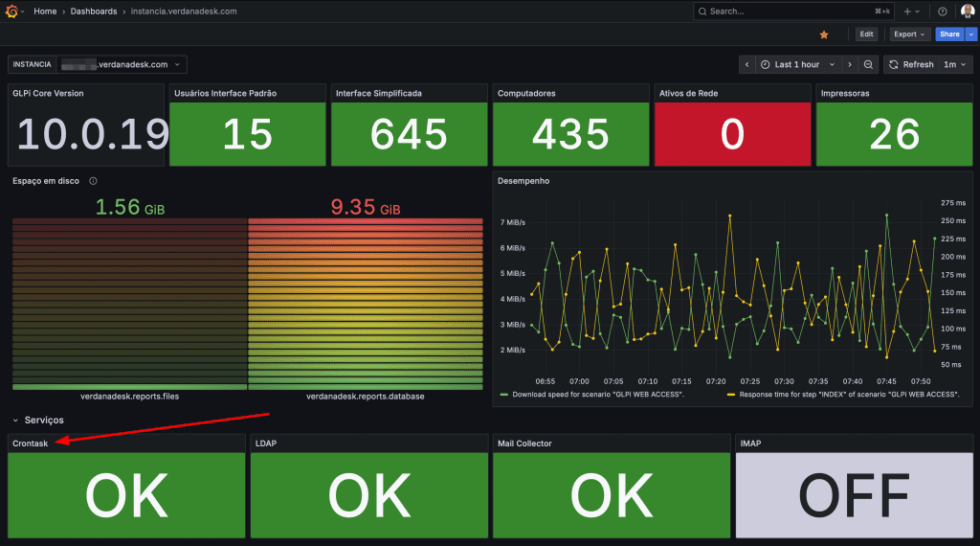Click the IMAP OFF status panel
980x546 pixels.
pos(855,495)
